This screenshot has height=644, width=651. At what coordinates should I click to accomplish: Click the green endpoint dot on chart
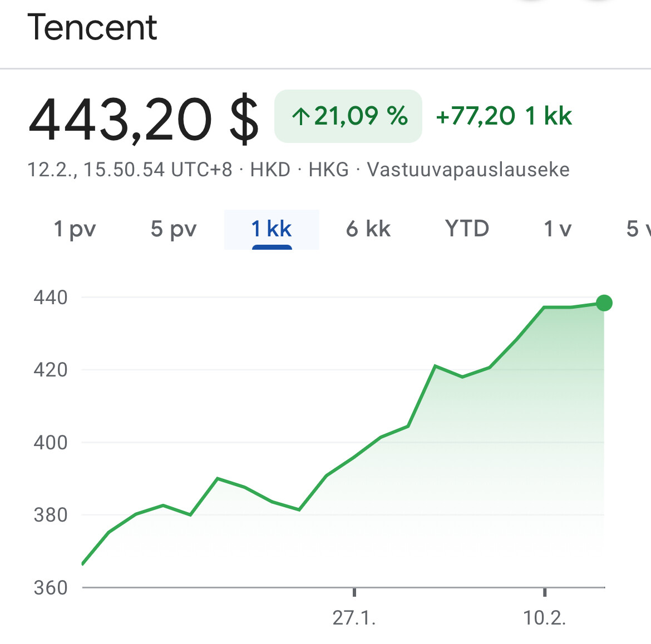pos(604,303)
